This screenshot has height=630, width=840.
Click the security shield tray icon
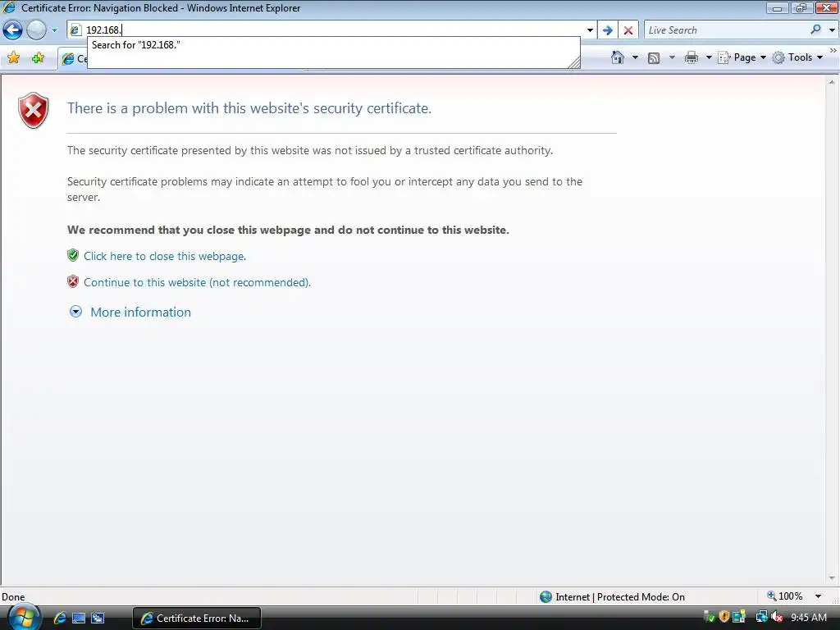(724, 617)
